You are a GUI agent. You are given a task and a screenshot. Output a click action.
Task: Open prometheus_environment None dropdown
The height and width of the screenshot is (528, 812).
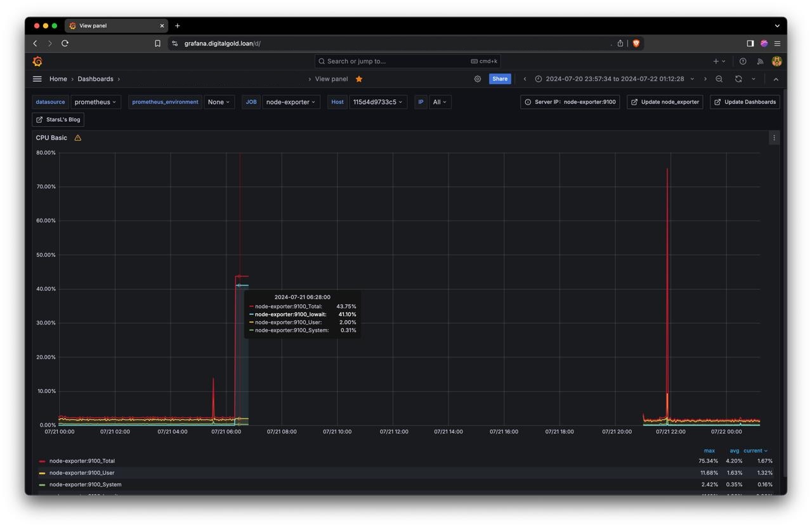(219, 102)
